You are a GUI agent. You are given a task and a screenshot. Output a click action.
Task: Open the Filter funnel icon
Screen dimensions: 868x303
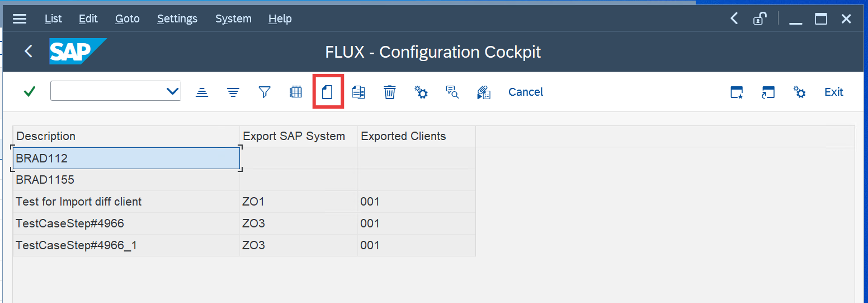tap(265, 92)
